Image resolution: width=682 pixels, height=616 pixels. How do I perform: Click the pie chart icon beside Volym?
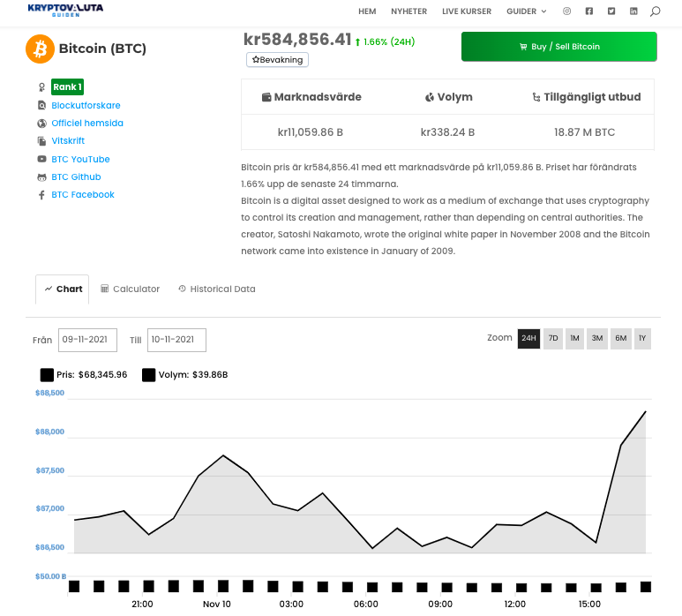point(430,97)
